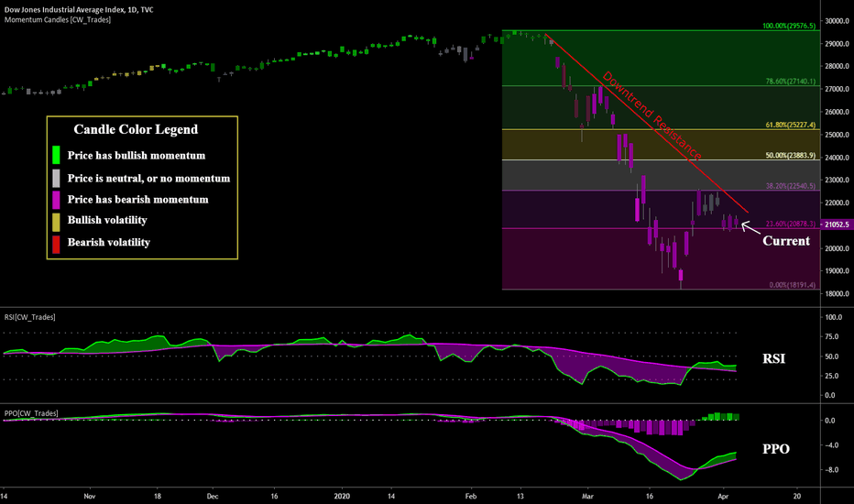Click Nov on the time axis

pos(90,497)
